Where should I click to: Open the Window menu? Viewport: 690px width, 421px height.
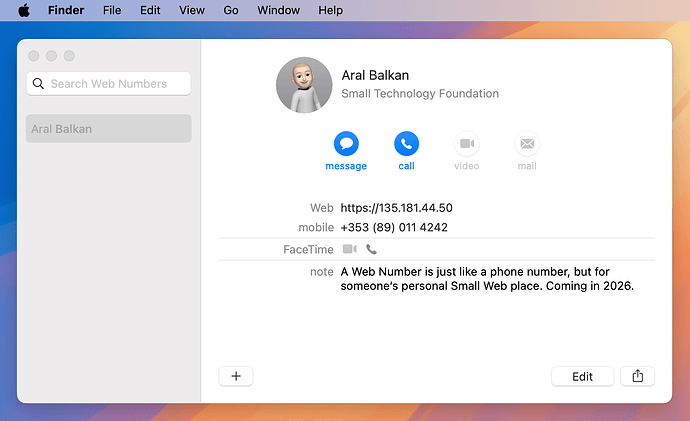point(278,10)
